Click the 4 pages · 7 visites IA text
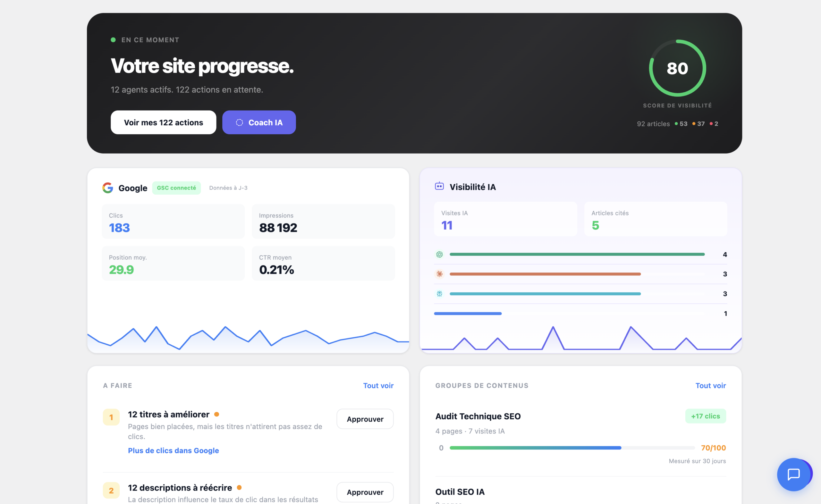821x504 pixels. (470, 431)
